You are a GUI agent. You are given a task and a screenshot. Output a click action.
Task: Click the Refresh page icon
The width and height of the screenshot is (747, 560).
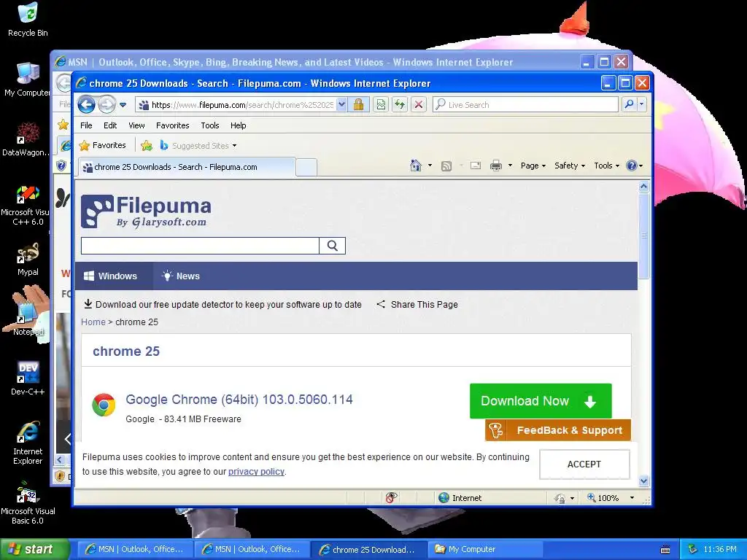coord(400,105)
